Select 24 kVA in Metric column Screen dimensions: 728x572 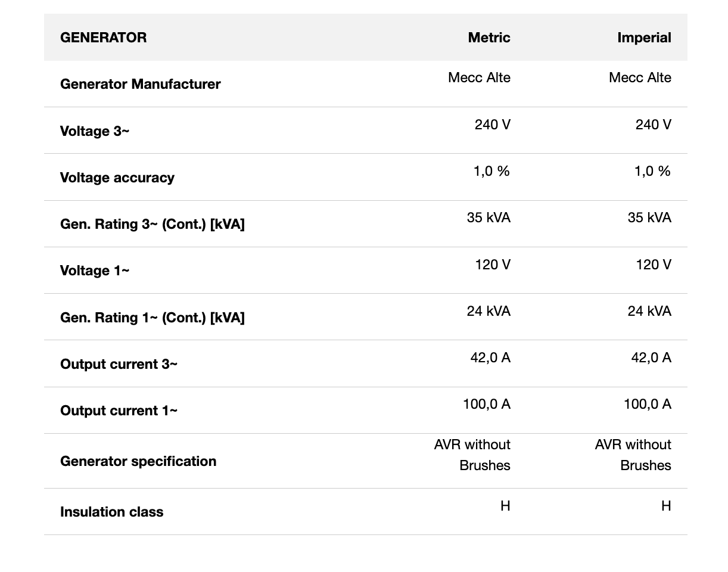point(489,311)
